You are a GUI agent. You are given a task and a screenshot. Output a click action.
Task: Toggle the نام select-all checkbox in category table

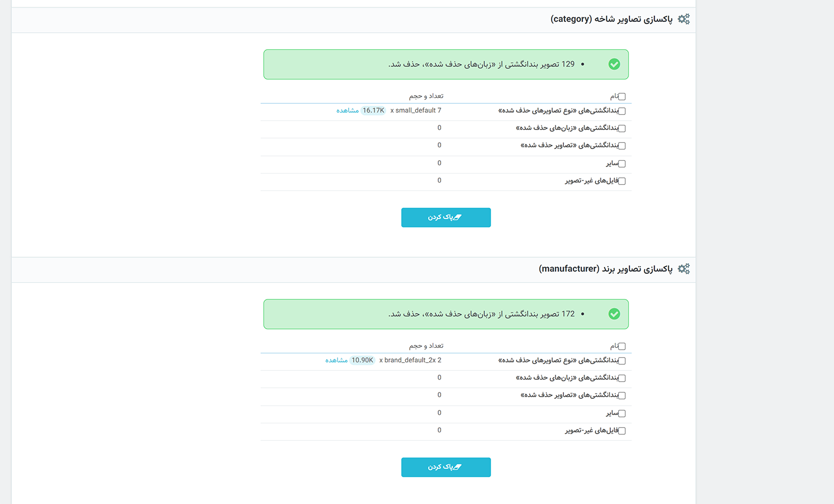point(622,97)
